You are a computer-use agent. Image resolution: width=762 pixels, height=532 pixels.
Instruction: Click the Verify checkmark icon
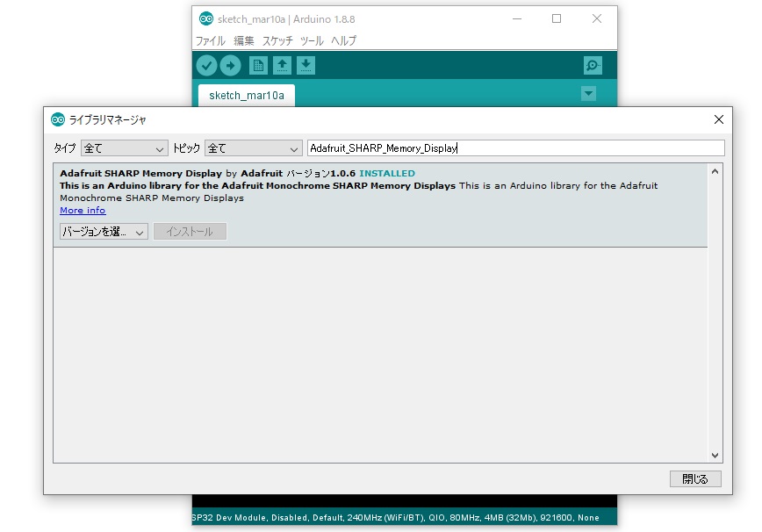click(206, 65)
